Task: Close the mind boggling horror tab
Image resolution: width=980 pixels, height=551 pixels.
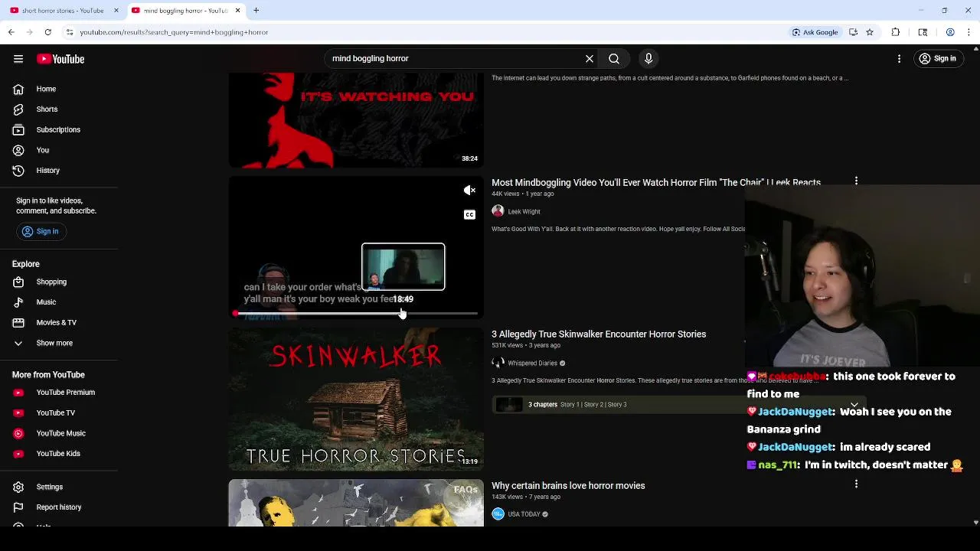Action: click(x=237, y=11)
